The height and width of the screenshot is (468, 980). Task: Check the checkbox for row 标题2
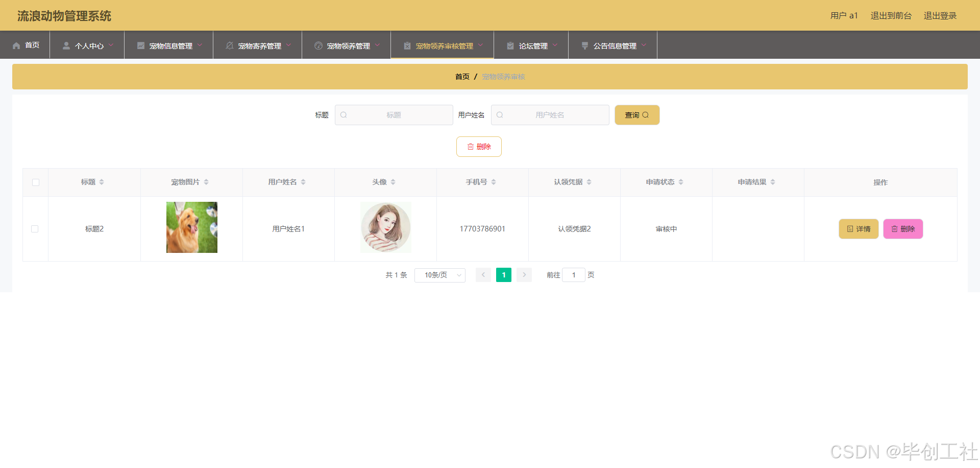coord(35,229)
